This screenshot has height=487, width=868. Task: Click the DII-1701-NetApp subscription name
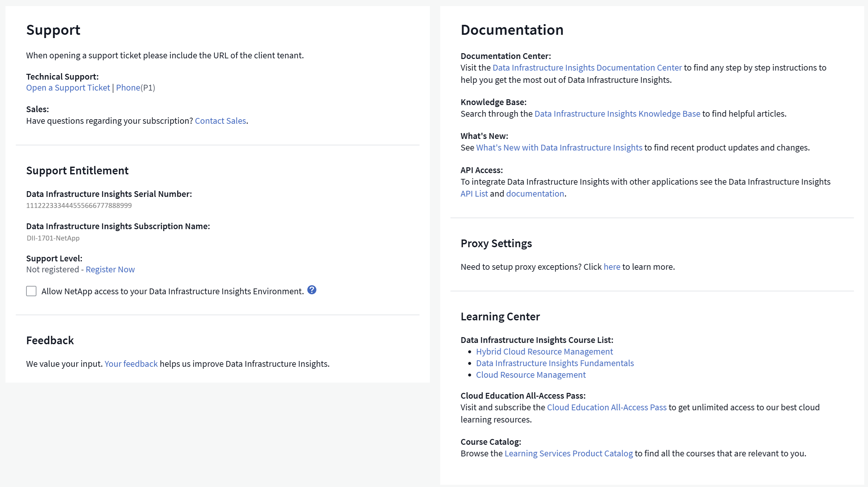[53, 238]
